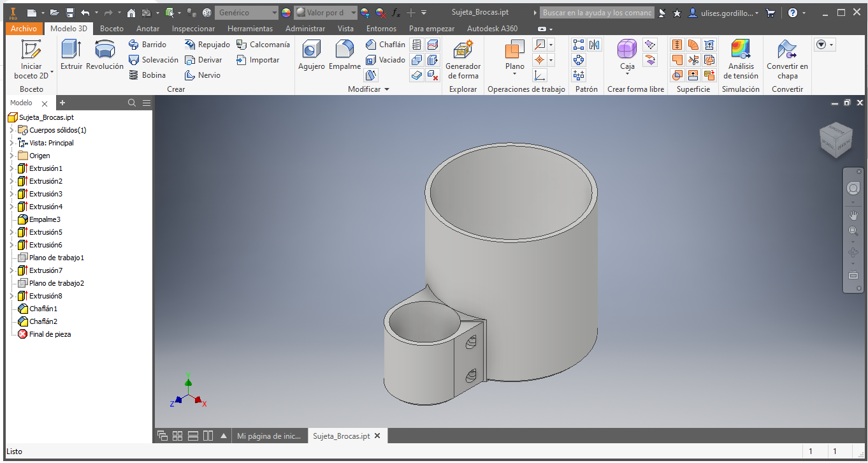
Task: Click the Sujeta_Brocas.ipt root node
Action: (40, 117)
